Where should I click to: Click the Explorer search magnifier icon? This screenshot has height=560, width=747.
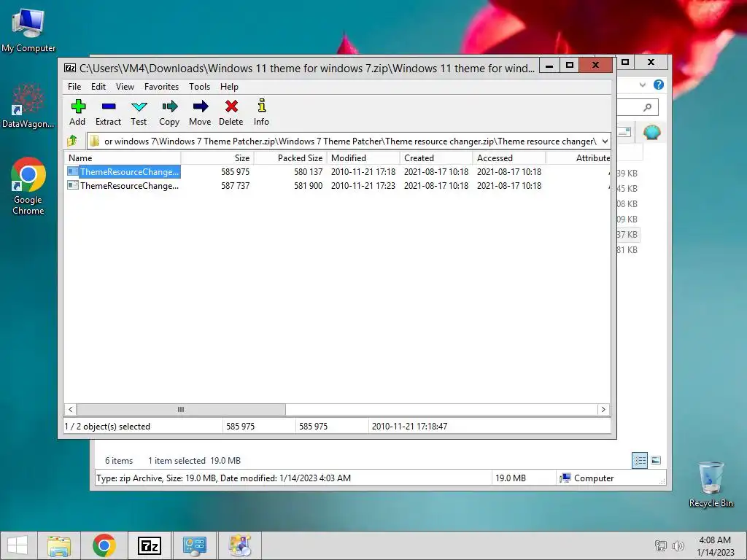click(x=648, y=107)
